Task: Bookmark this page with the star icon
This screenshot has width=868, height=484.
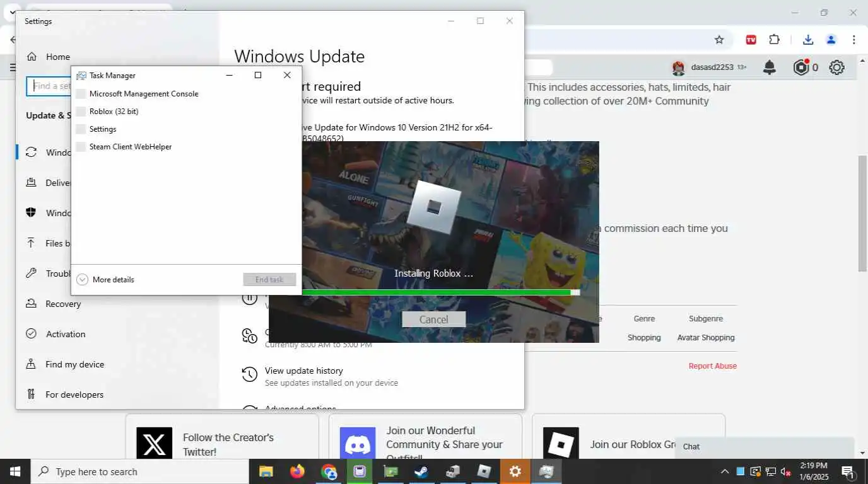Action: tap(719, 40)
